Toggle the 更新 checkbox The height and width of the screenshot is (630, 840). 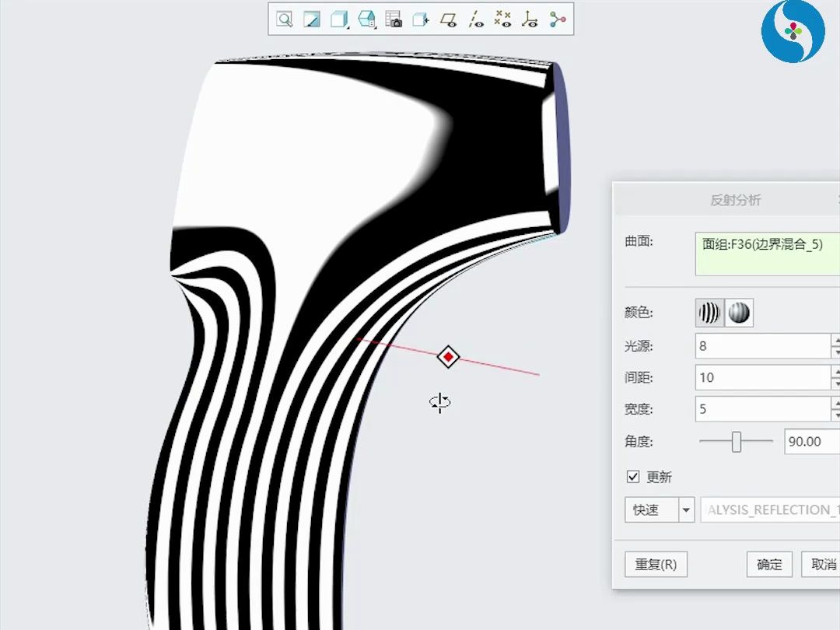[633, 477]
